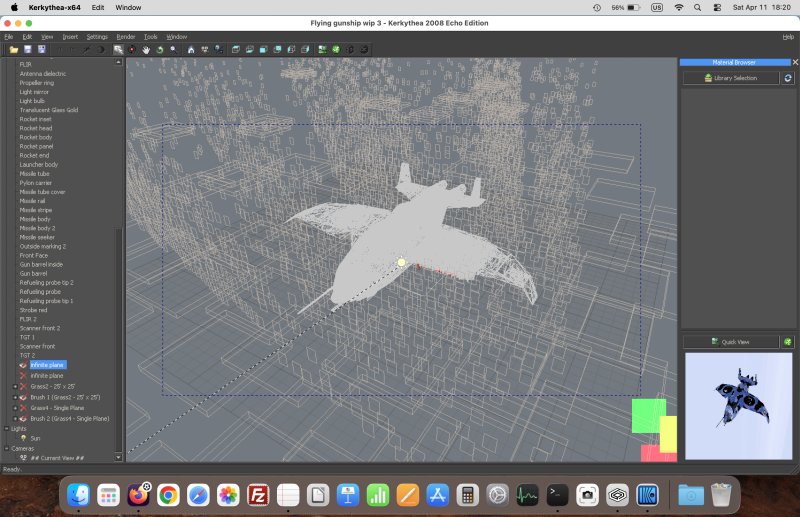This screenshot has width=800, height=517.
Task: Click the green square in viewport corner
Action: [x=648, y=415]
